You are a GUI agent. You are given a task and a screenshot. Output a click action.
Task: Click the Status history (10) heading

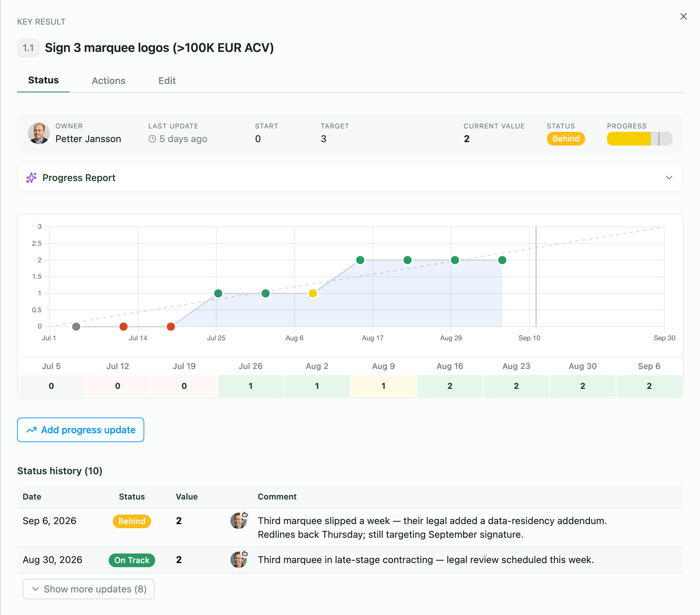60,471
